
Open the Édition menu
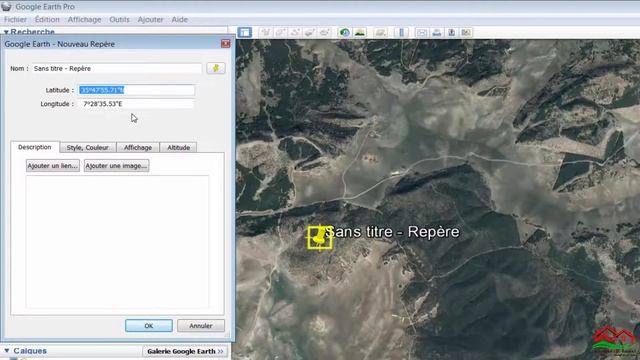pos(47,19)
